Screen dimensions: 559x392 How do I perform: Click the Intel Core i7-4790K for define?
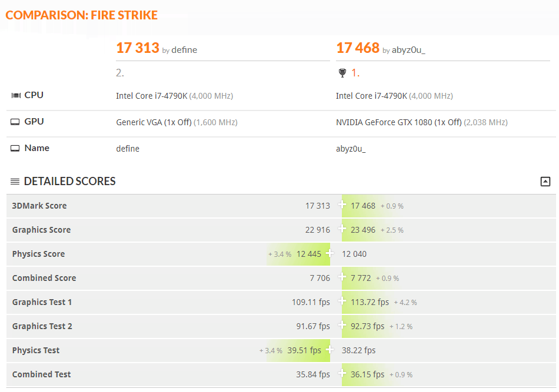point(151,96)
